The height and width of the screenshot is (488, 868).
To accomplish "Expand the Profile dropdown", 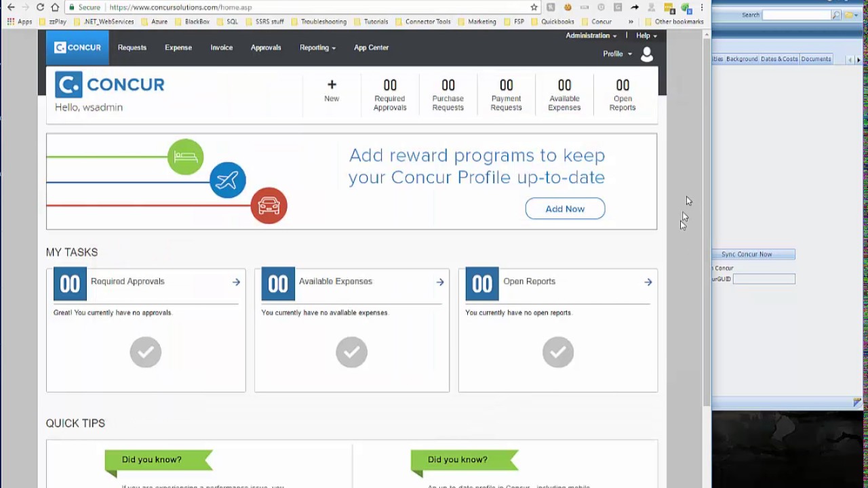I will (617, 54).
